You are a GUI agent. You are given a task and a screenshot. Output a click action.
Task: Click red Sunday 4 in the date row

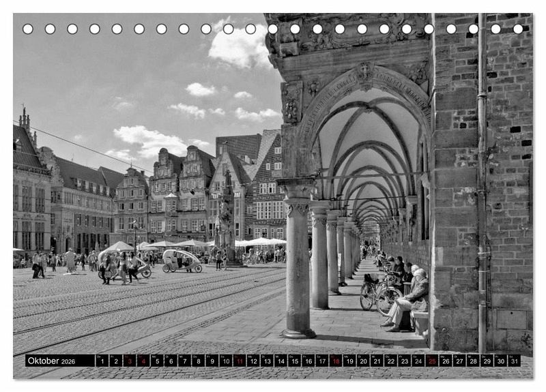(143, 361)
